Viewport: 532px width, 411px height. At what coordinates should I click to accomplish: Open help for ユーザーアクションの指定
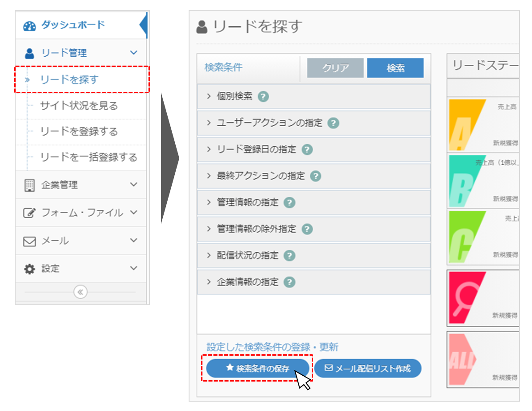[333, 123]
